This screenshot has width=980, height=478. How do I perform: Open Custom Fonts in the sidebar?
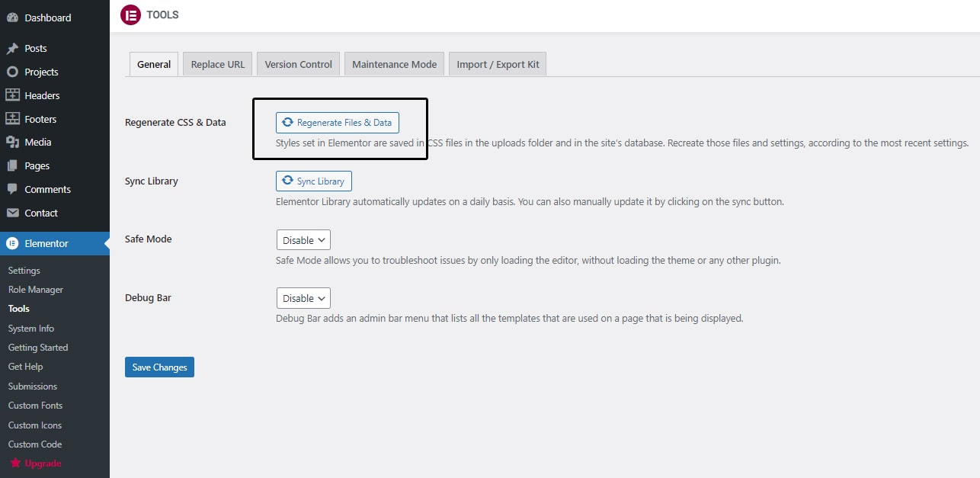(x=35, y=406)
